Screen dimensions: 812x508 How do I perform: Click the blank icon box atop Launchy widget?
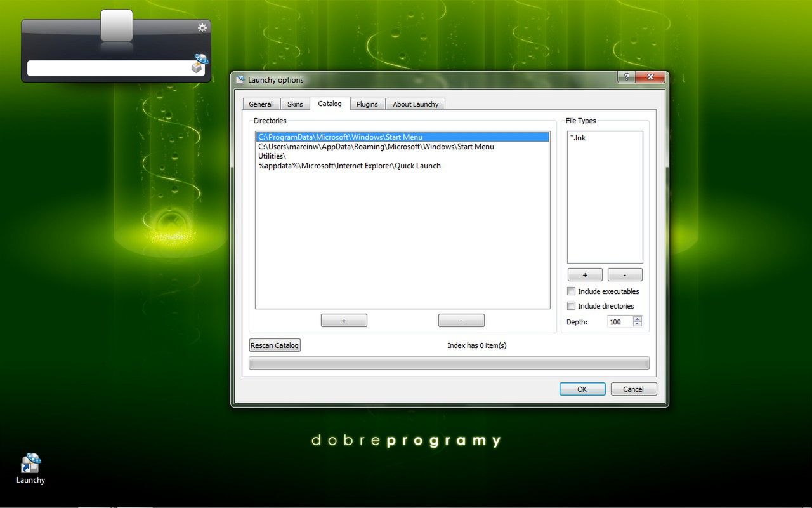(x=117, y=25)
